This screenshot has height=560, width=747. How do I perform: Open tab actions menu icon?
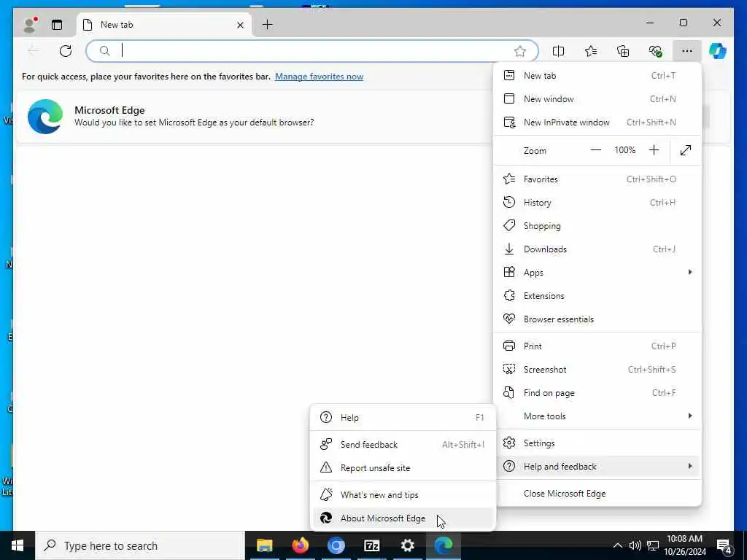[57, 25]
